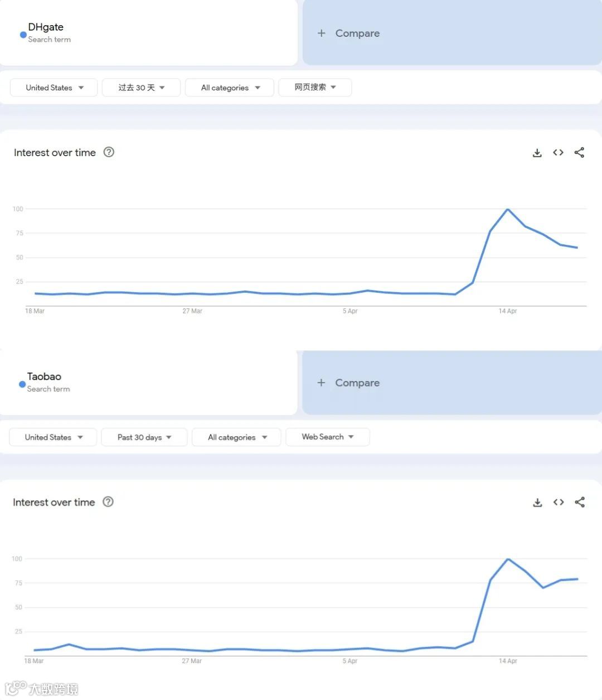Open embed code for DHgate chart

pos(558,152)
